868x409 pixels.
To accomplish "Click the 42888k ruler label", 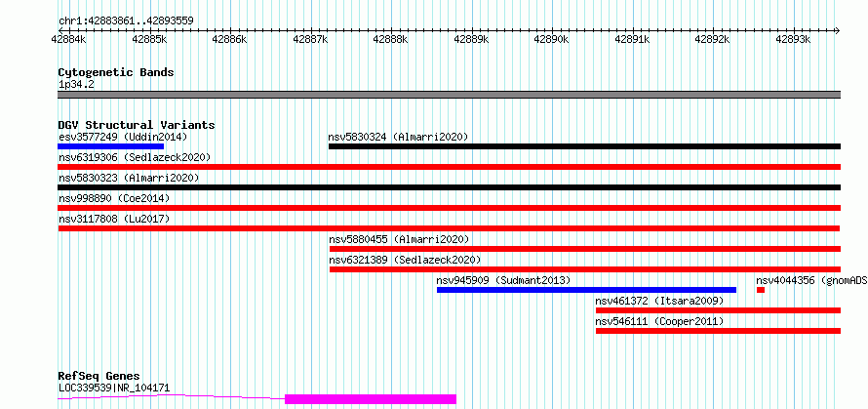I will pos(391,40).
